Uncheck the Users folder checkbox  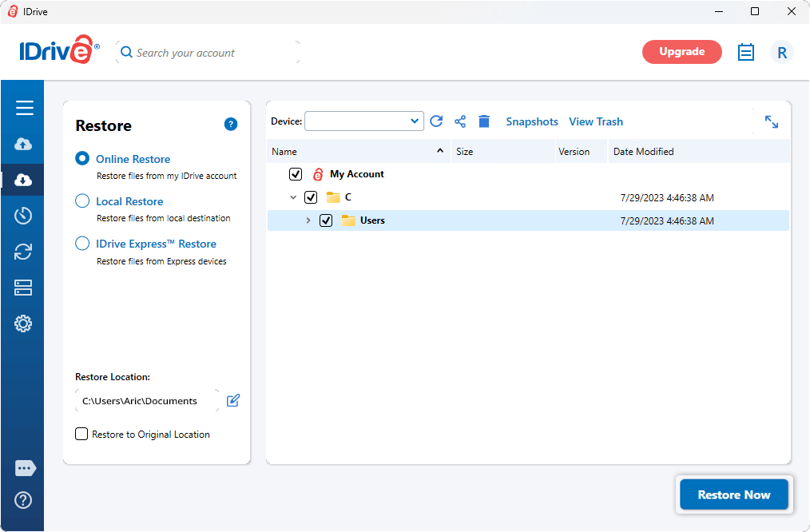point(326,220)
